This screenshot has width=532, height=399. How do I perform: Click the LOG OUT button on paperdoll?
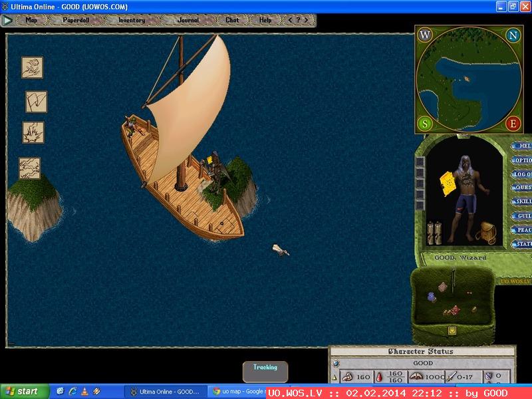pos(522,174)
